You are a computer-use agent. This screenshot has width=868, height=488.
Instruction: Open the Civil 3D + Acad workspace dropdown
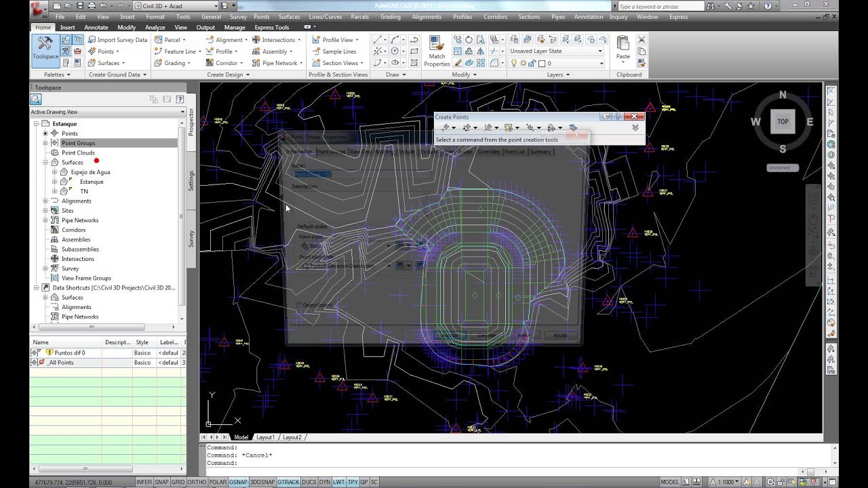175,6
